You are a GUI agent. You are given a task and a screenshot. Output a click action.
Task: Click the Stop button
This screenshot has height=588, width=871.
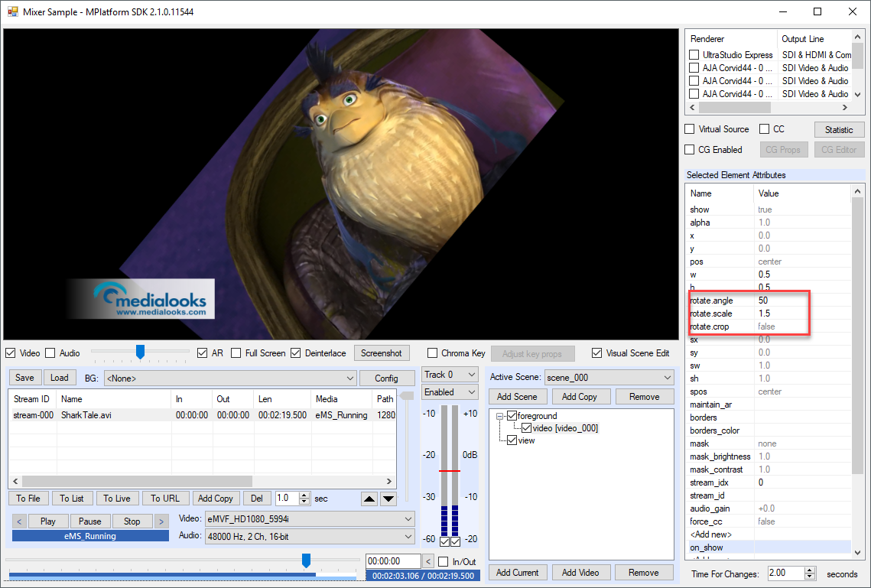(132, 521)
